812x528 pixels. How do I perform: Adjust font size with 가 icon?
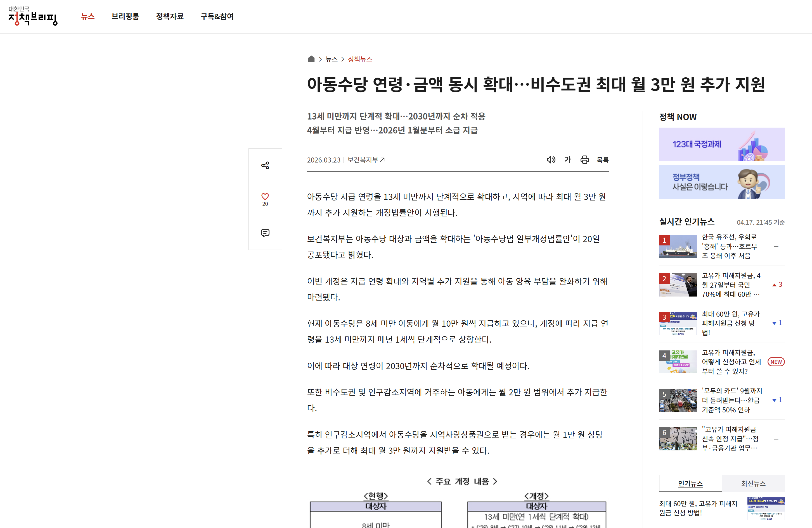tap(568, 159)
